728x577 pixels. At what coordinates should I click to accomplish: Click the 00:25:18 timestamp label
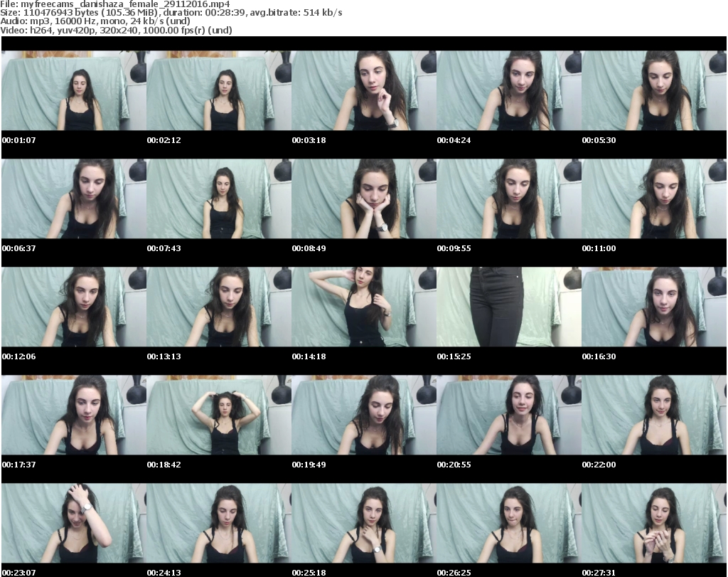[x=309, y=572]
